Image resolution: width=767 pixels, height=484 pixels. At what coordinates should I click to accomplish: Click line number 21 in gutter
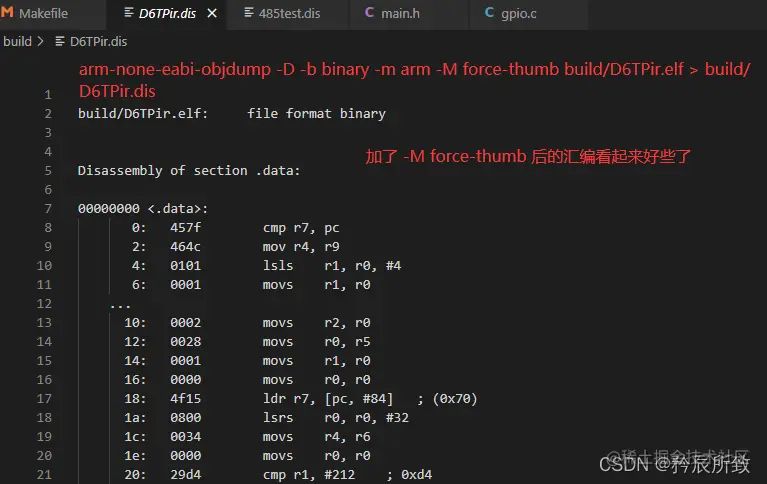44,474
